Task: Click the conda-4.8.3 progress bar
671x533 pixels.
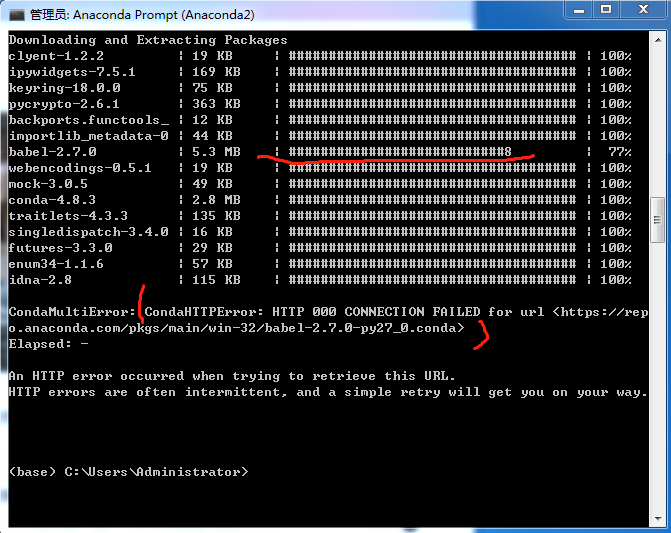Action: click(x=433, y=200)
